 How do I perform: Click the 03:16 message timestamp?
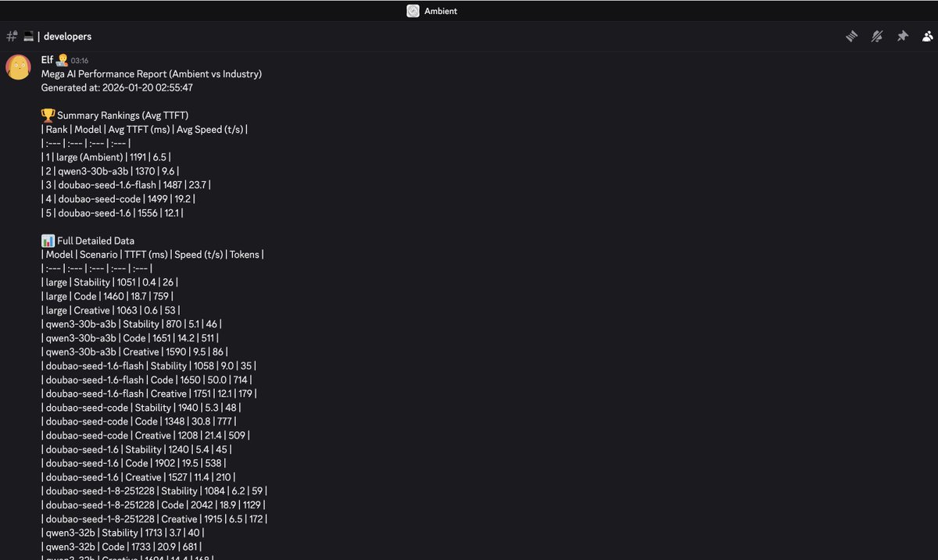coord(80,60)
